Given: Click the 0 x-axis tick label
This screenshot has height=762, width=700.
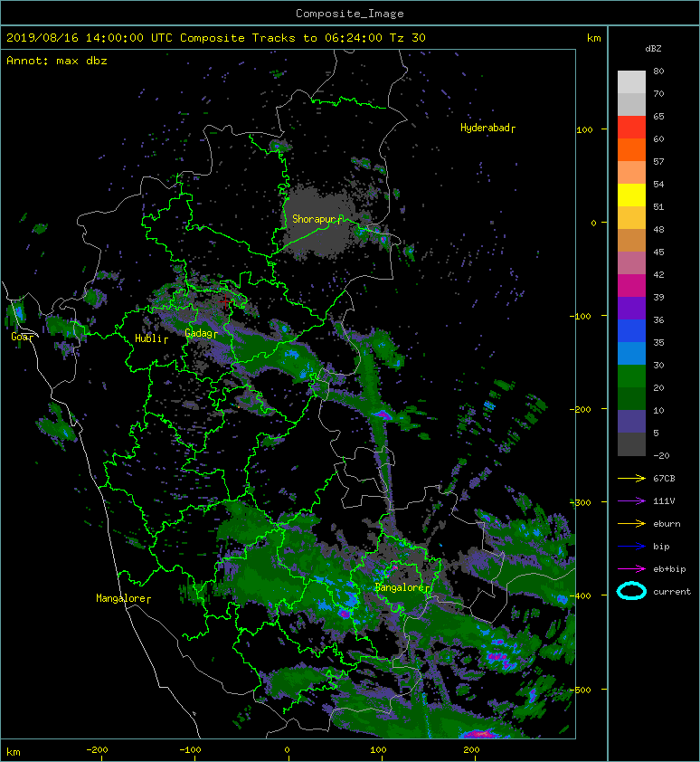Looking at the screenshot, I should [287, 750].
